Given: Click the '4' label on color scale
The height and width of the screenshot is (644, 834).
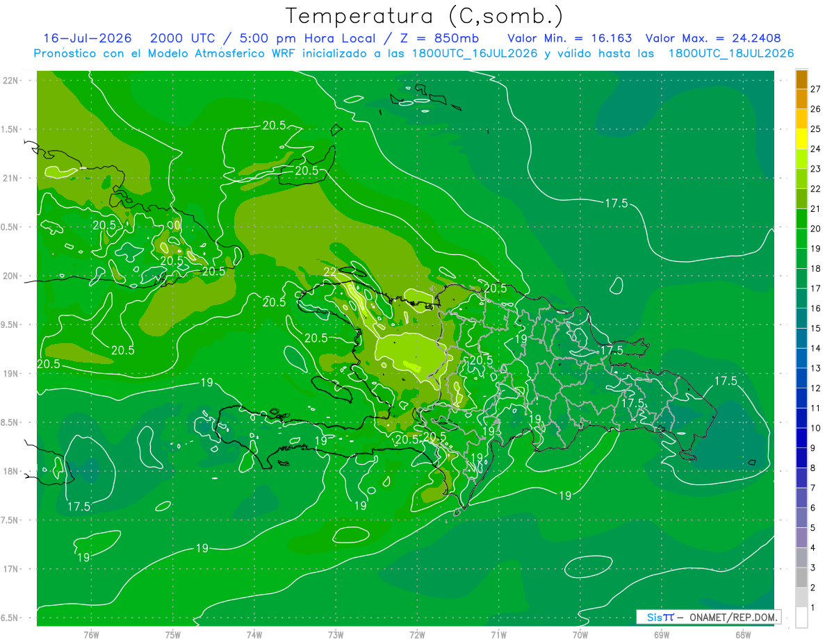Looking at the screenshot, I should 813,548.
